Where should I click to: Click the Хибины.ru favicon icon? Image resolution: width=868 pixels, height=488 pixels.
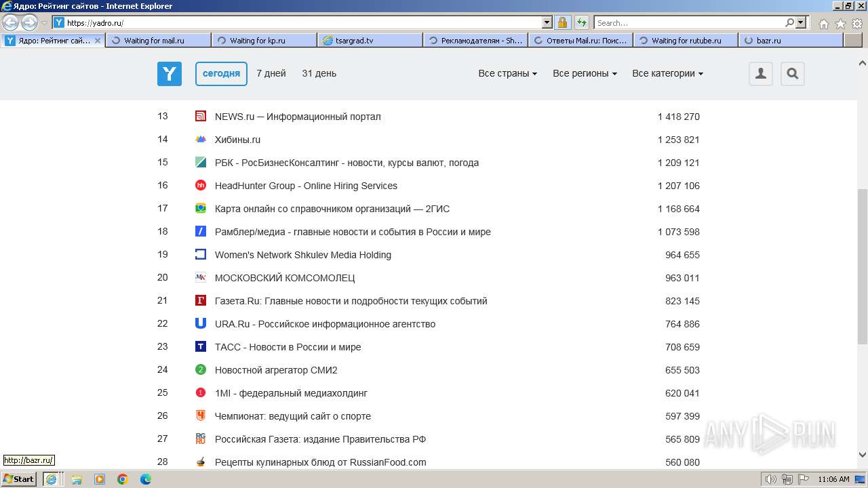coord(201,140)
